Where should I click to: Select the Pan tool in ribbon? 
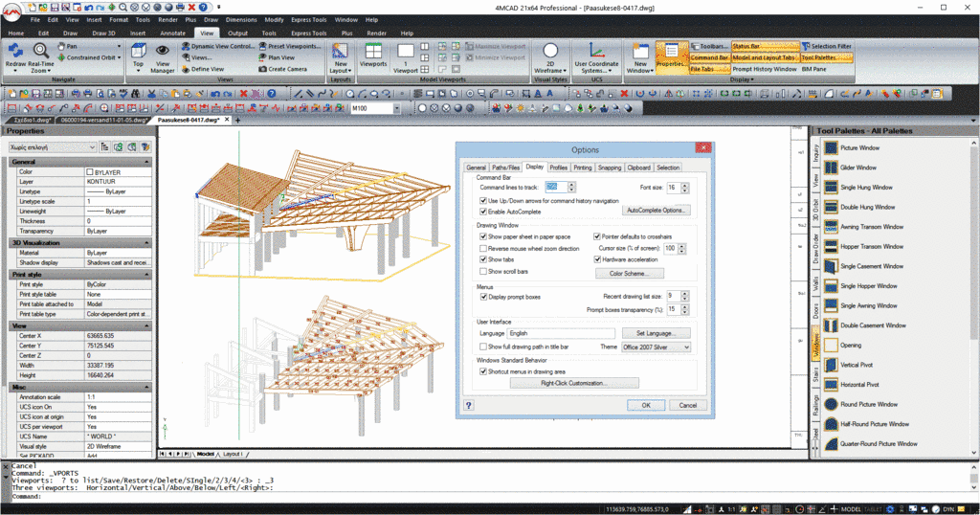click(68, 46)
